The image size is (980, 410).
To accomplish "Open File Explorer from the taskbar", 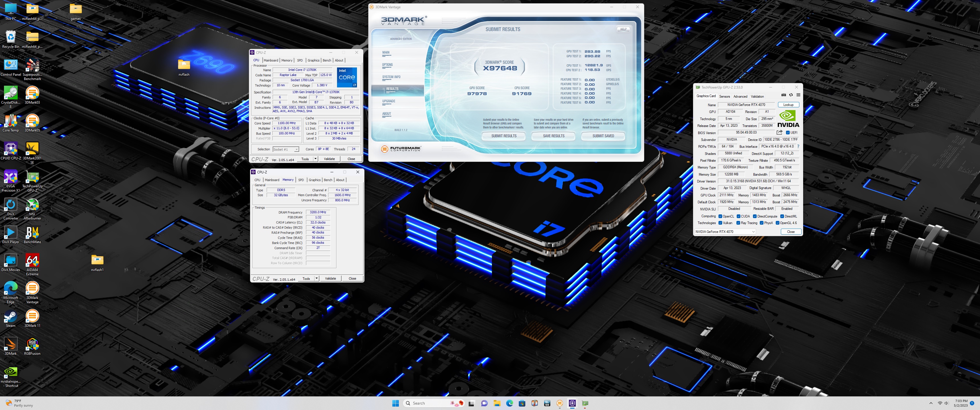I will tap(497, 403).
